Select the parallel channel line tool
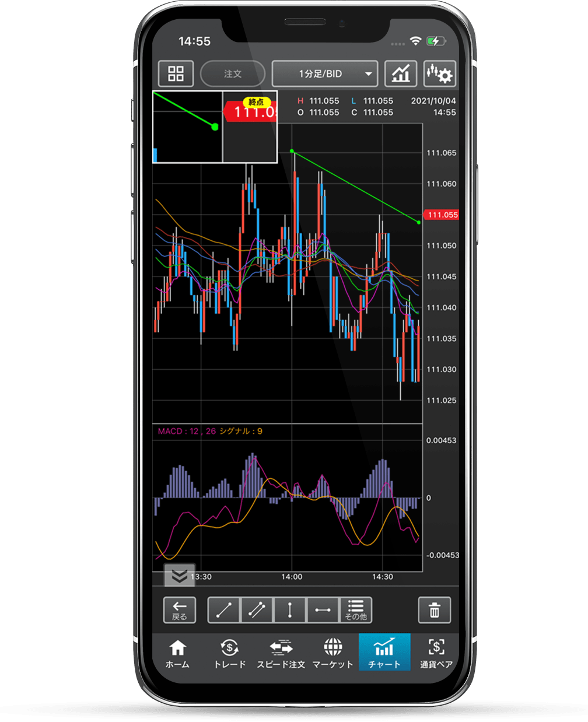The height and width of the screenshot is (722, 588). 257,610
